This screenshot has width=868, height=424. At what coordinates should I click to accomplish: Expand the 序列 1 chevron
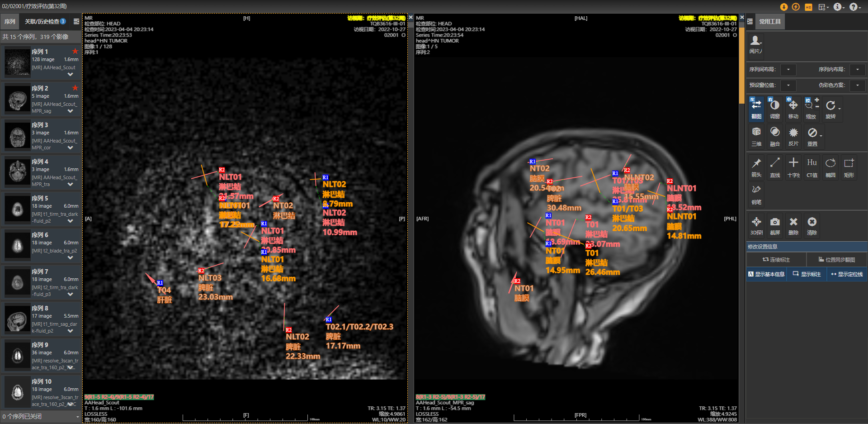(x=70, y=74)
